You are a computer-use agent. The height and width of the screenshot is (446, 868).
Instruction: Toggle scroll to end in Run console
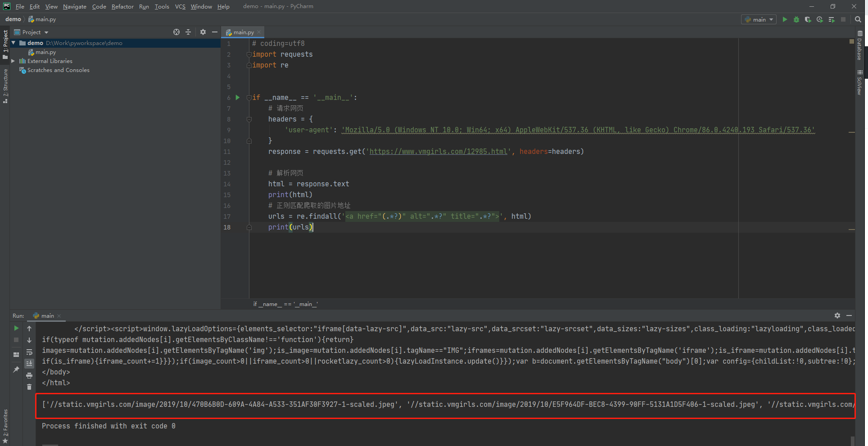29,363
